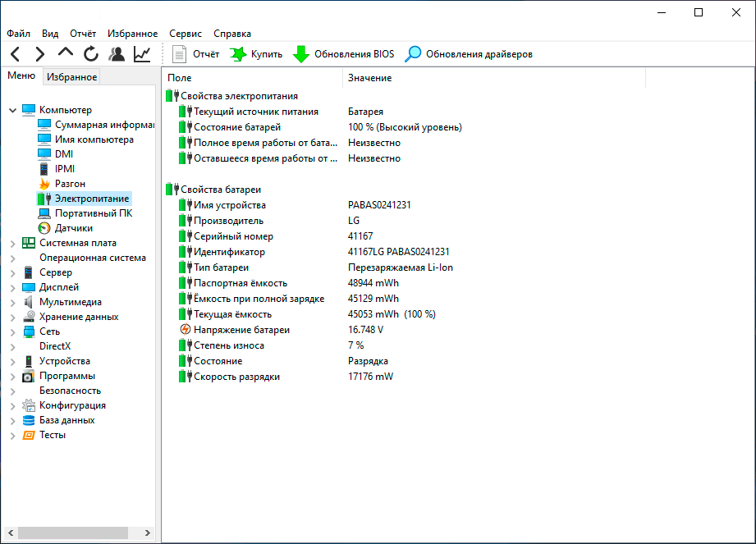
Task: Click Обновления BIOS green arrow button
Action: pos(343,54)
